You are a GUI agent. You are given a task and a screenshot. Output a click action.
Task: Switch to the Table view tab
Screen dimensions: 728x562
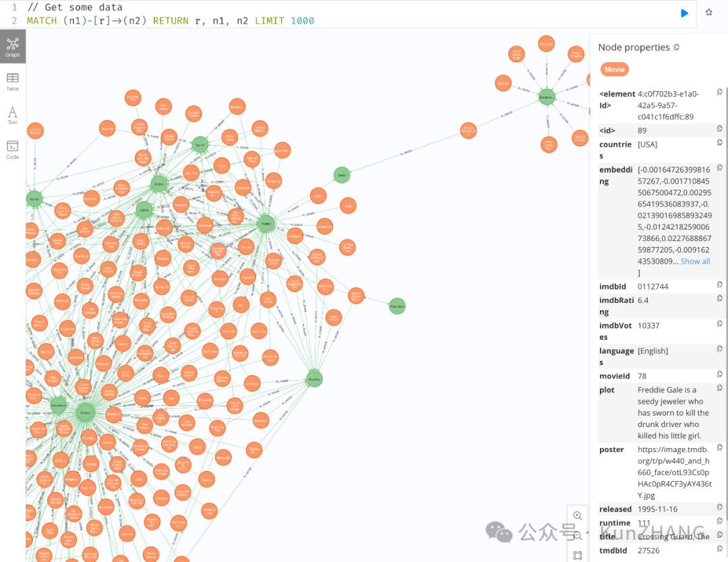pyautogui.click(x=13, y=82)
